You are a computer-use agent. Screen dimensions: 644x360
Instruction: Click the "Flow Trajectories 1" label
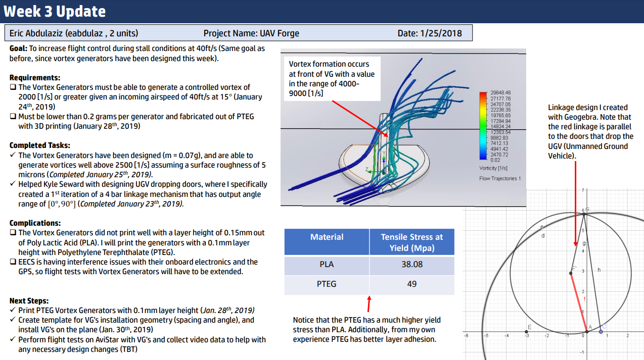(x=500, y=179)
